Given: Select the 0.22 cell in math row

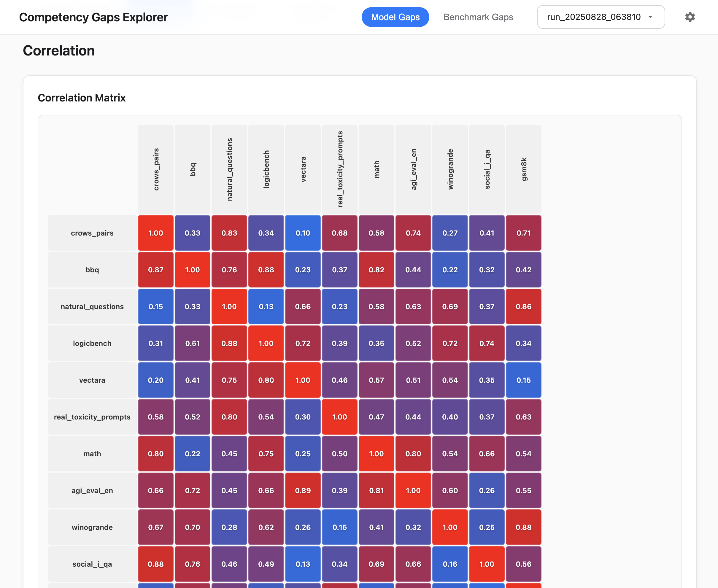Looking at the screenshot, I should click(x=192, y=454).
